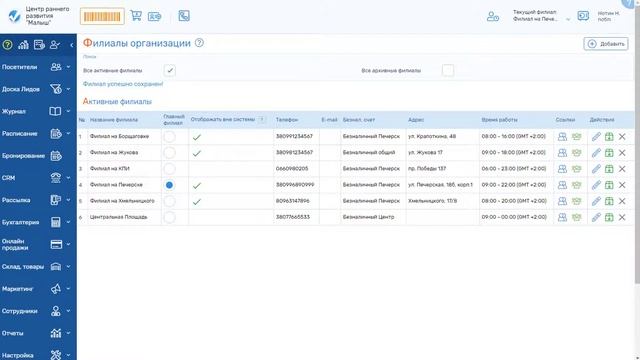640x360 pixels.
Task: Expand CRM menu chevron
Action: pyautogui.click(x=68, y=178)
